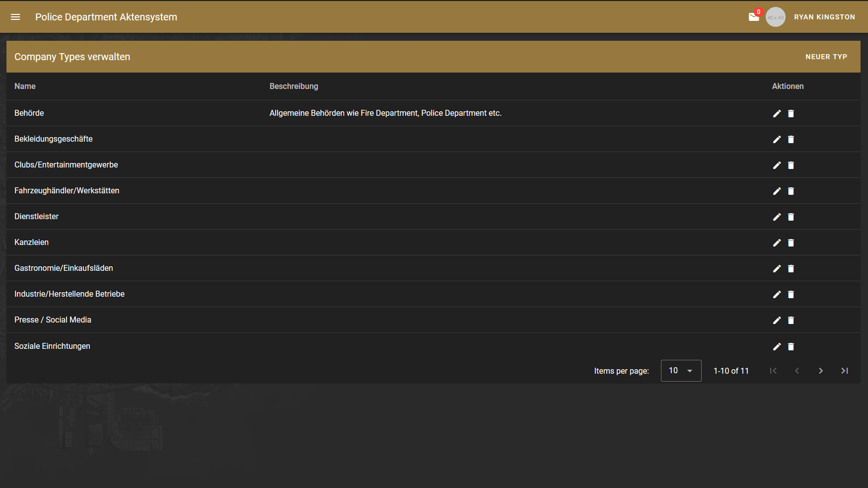Open the items per page dropdown

pyautogui.click(x=681, y=371)
